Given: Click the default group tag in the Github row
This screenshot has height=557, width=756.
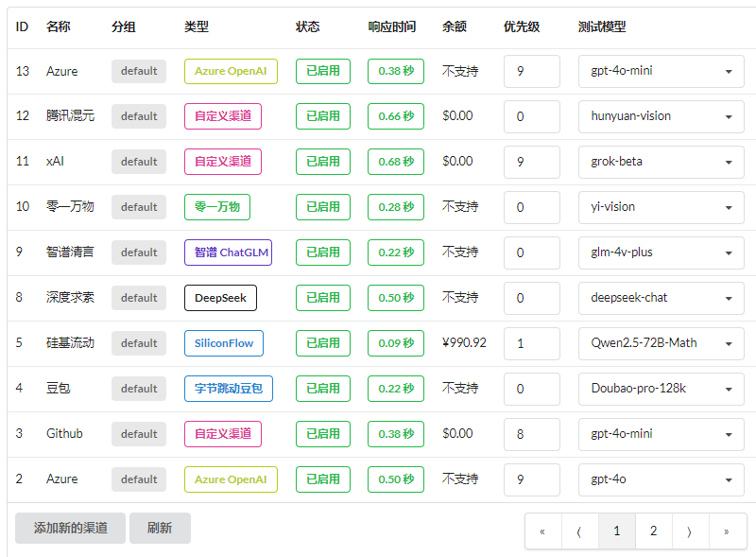Looking at the screenshot, I should [139, 434].
